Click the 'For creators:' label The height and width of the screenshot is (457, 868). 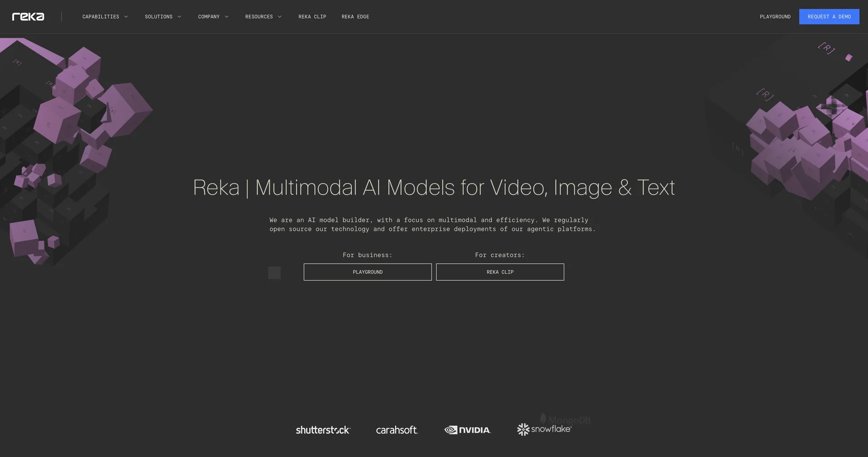click(500, 255)
